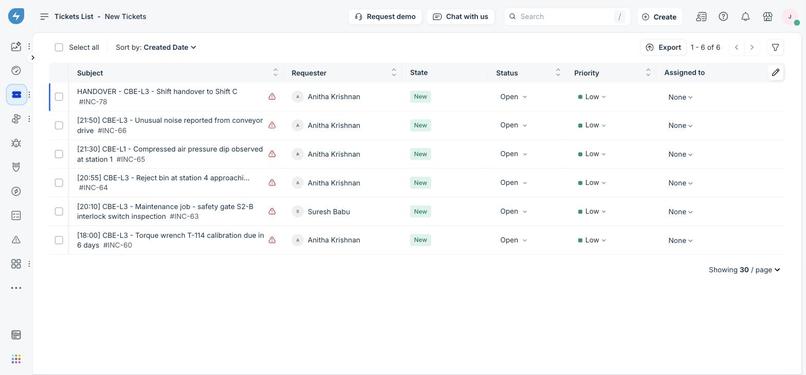This screenshot has height=375, width=806.
Task: Click the Chat with us button
Action: pos(461,16)
